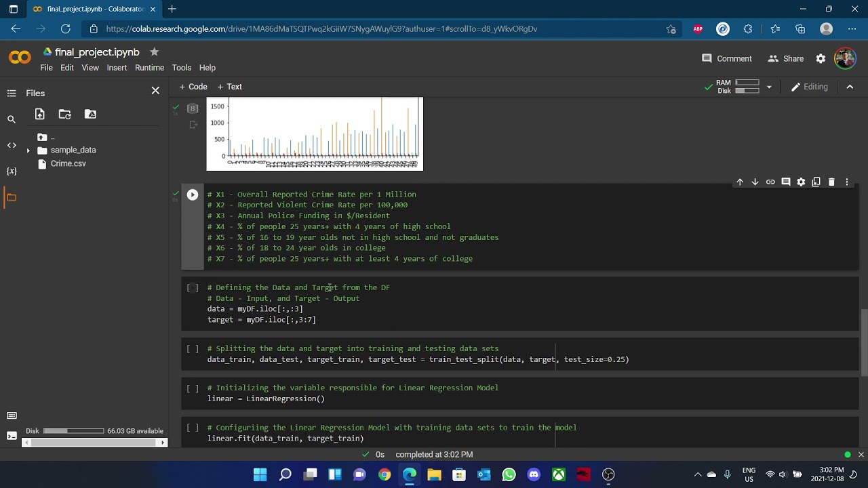Run the data and target definition cell
Image resolution: width=868 pixels, height=488 pixels.
[193, 288]
